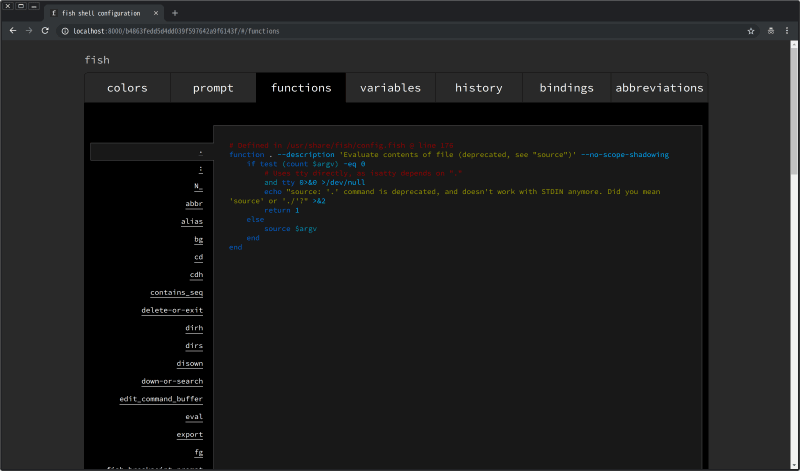The width and height of the screenshot is (800, 471).
Task: Reload the current page
Action: (45, 31)
